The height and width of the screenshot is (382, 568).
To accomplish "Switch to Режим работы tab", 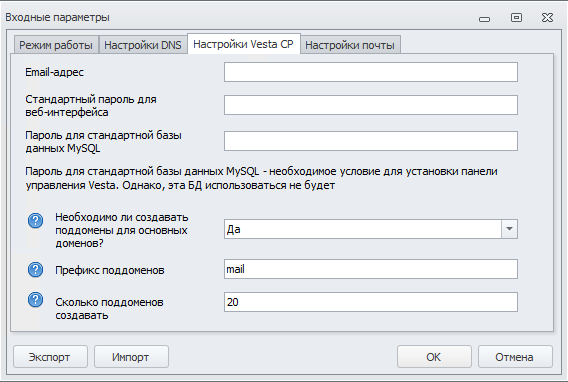I will point(56,45).
